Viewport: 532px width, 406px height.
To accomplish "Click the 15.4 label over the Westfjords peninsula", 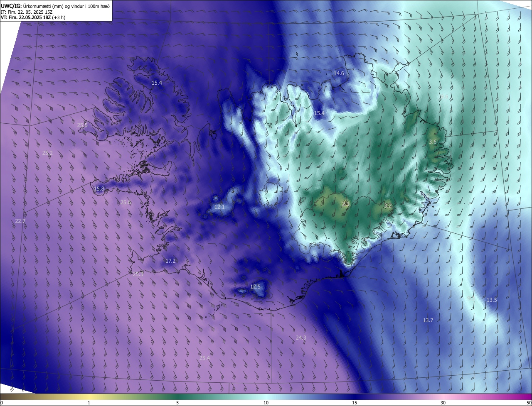I will tap(157, 83).
